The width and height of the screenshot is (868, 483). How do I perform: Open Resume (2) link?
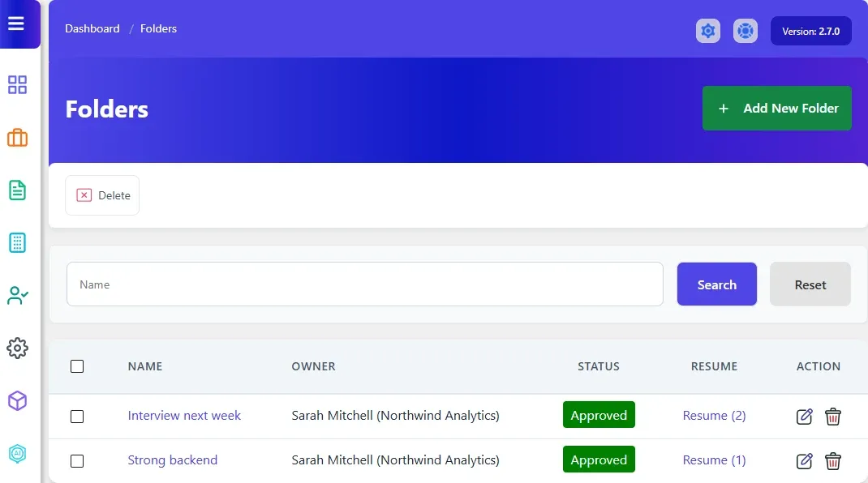[x=714, y=416]
